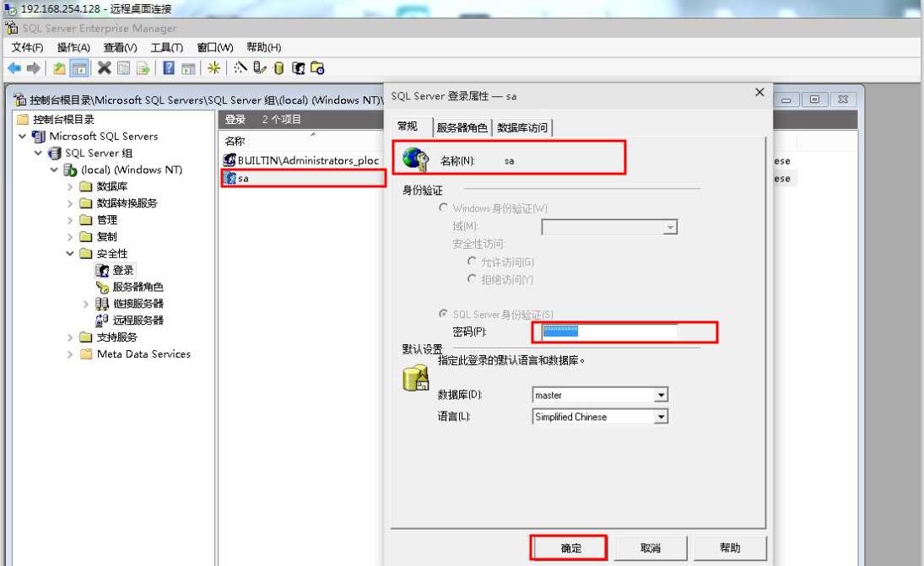The image size is (924, 566).
Task: Open the 数据库 dropdown showing master
Action: pos(662,395)
